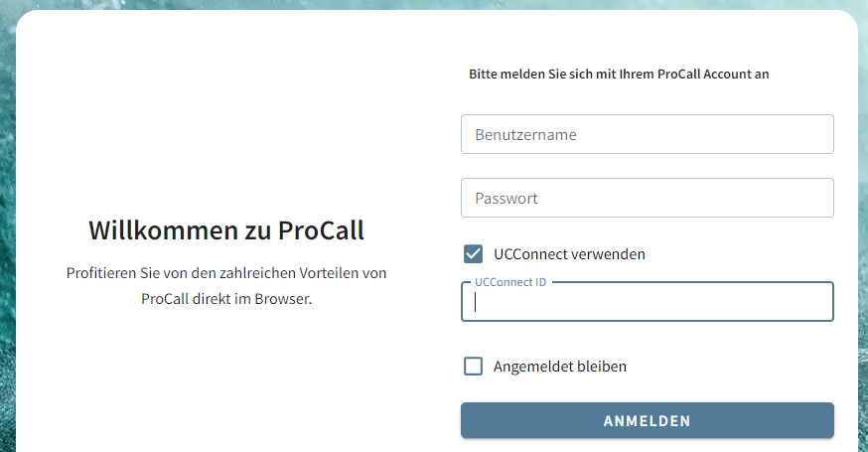Click the "Benutzername" placeholder text
This screenshot has width=868, height=452.
[526, 134]
